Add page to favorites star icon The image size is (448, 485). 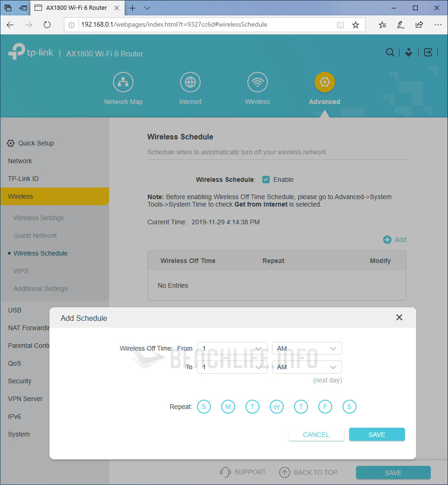356,25
